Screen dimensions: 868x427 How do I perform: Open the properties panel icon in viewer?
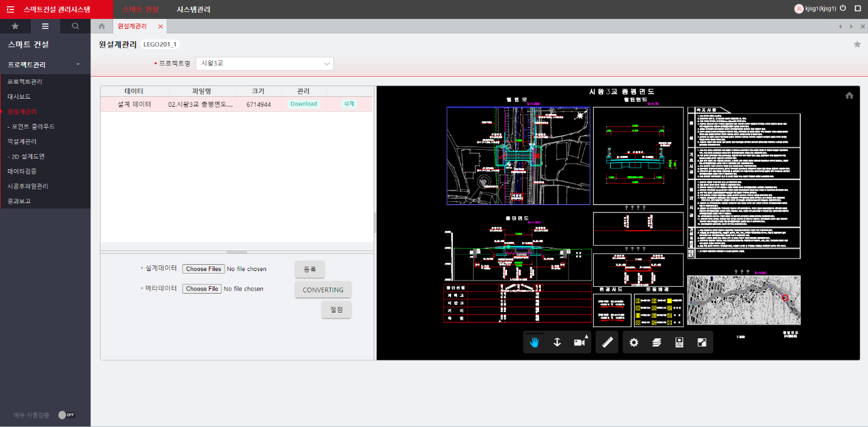[679, 343]
